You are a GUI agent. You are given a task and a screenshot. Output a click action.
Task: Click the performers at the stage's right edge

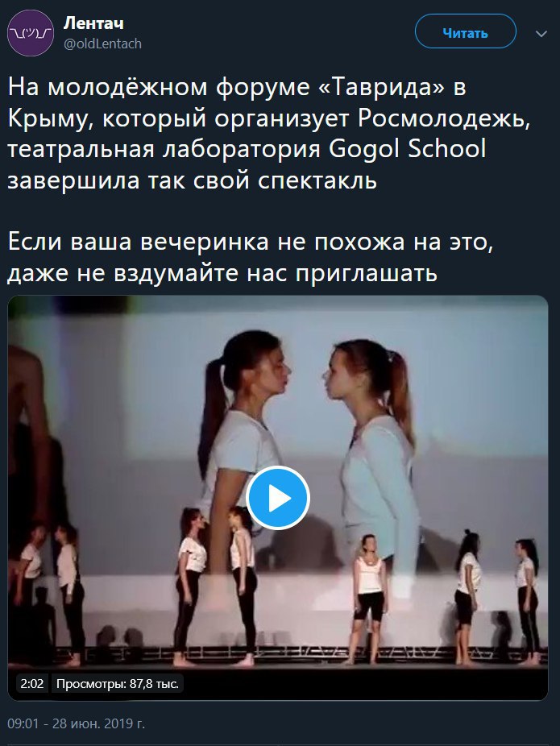pyautogui.click(x=497, y=597)
